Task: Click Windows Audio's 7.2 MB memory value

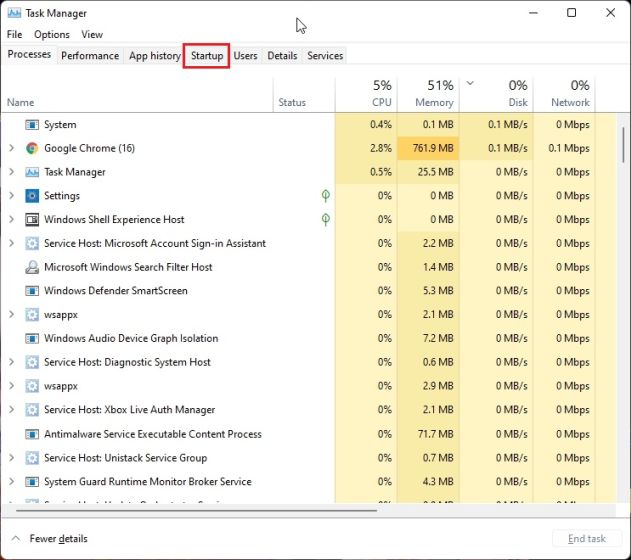Action: tap(438, 338)
